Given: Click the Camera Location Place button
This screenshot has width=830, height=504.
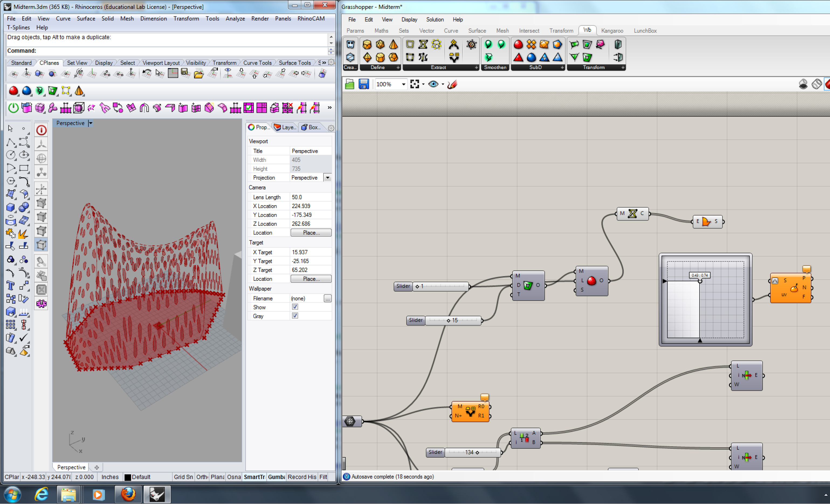Looking at the screenshot, I should point(311,232).
